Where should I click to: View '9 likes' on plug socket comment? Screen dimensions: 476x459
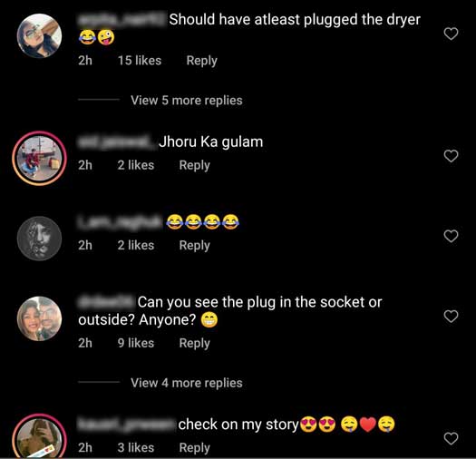click(x=136, y=343)
